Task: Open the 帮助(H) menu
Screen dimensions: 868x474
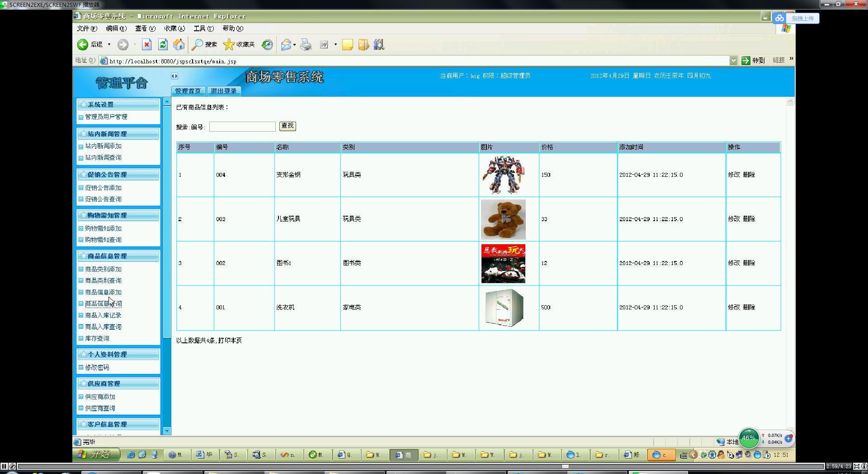Action: coord(233,28)
